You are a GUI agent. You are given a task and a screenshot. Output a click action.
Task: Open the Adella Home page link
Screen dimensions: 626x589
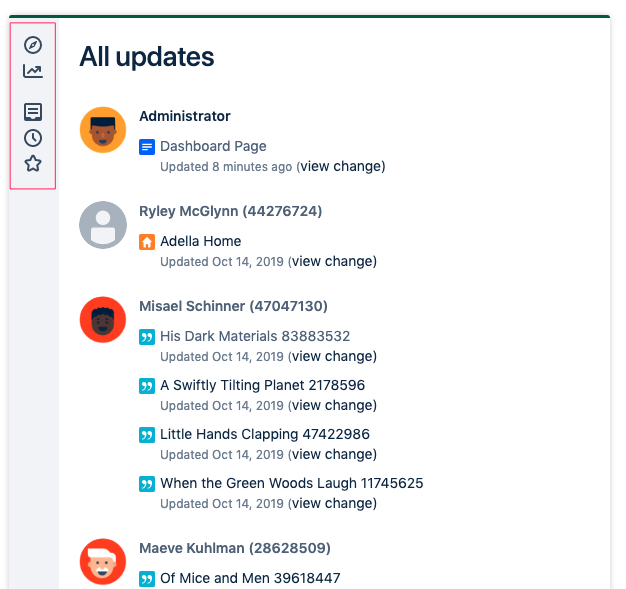[200, 241]
